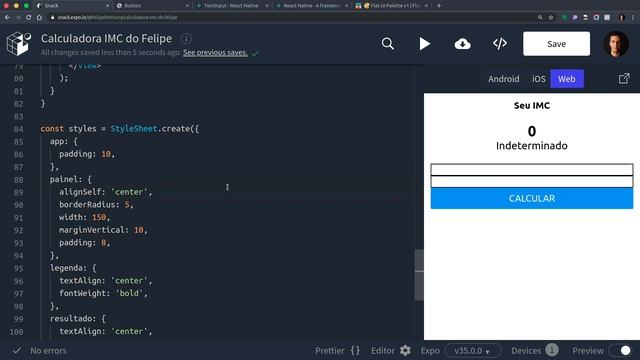The image size is (640, 360).
Task: Open the Expo version v35.0.0 dropdown
Action: click(x=473, y=351)
